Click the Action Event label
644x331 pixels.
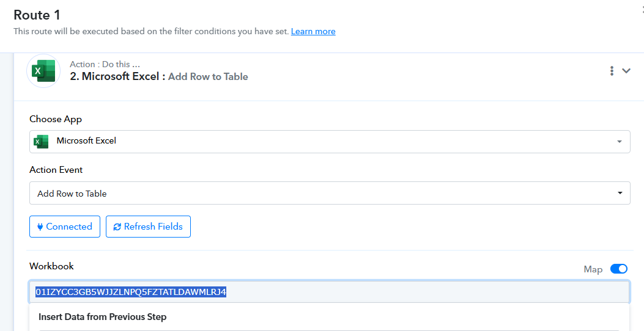56,170
